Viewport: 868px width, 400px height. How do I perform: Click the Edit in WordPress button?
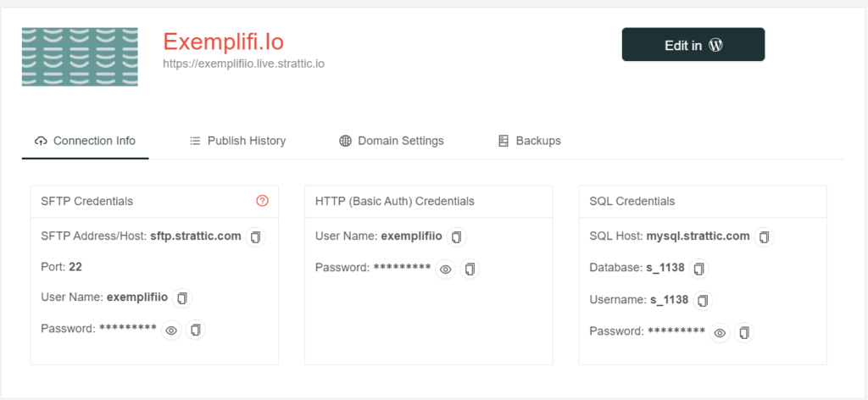(x=693, y=45)
